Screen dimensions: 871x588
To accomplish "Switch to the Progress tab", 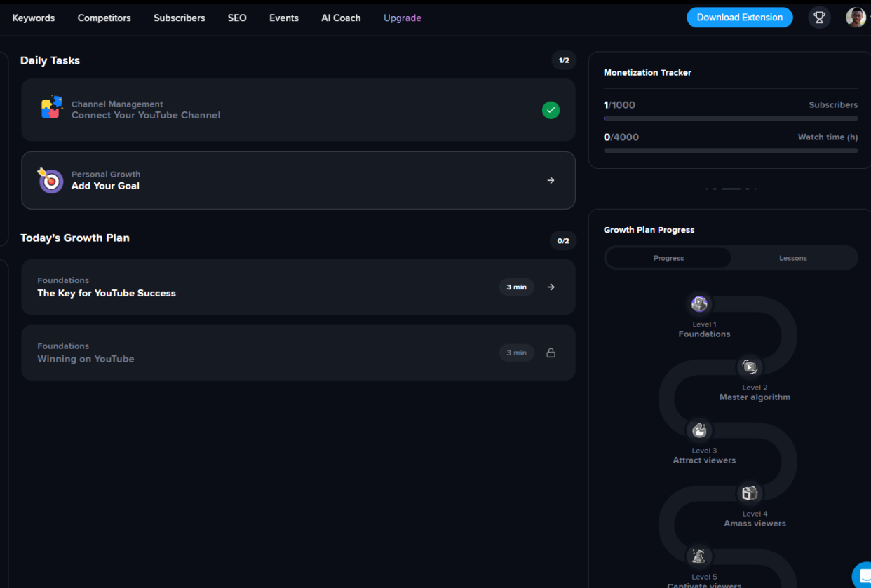I will click(x=668, y=258).
